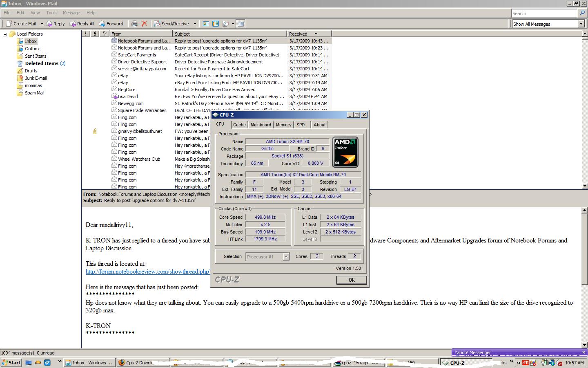
Task: Sort messages by the Subject column
Action: [230, 34]
